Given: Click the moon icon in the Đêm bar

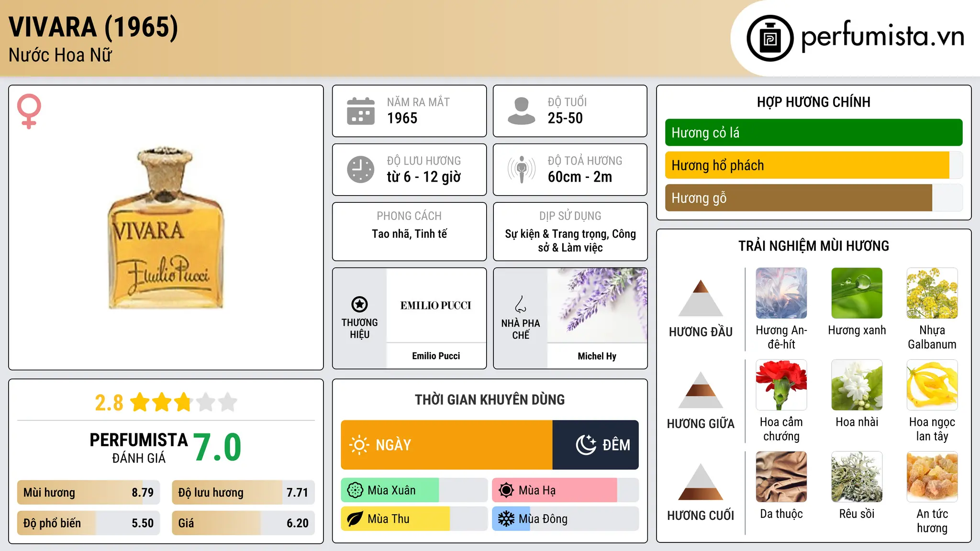Looking at the screenshot, I should (x=586, y=445).
